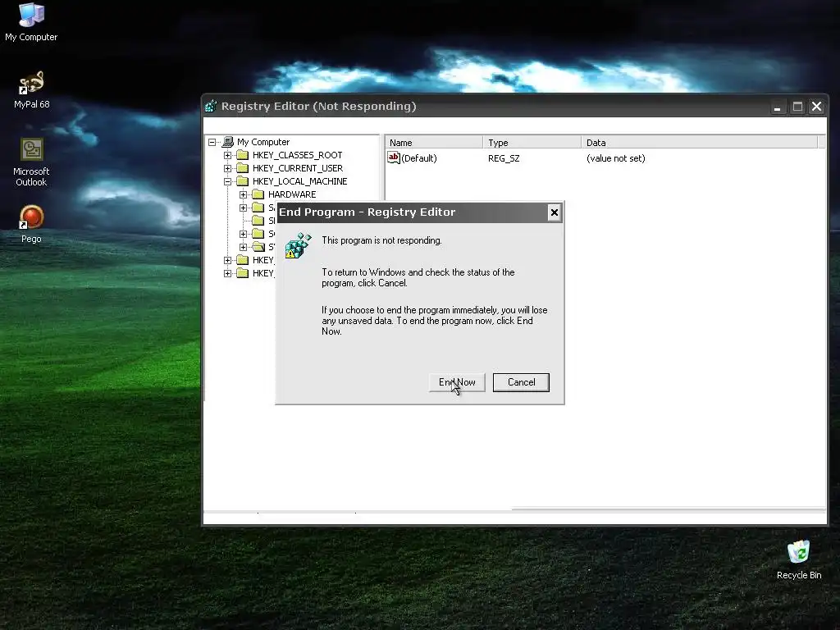Select HKEY_CURRENT_USER in the tree
840x630 pixels.
tap(298, 168)
